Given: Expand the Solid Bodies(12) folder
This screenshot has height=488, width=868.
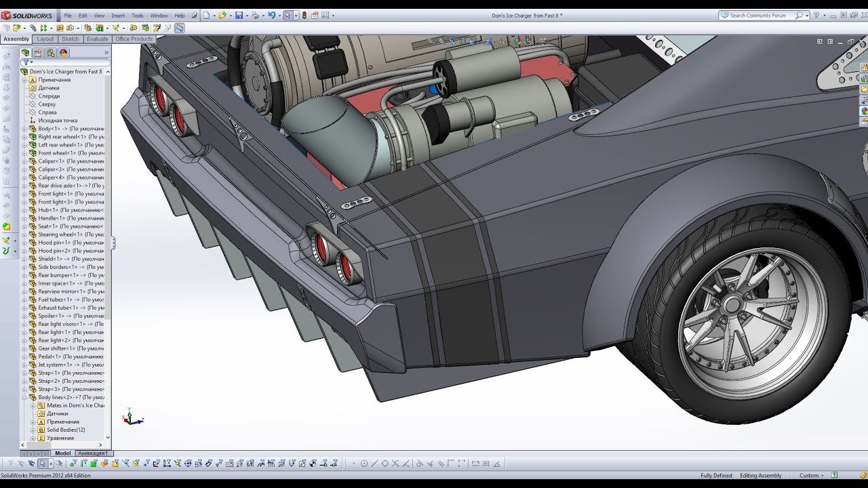Looking at the screenshot, I should 33,430.
